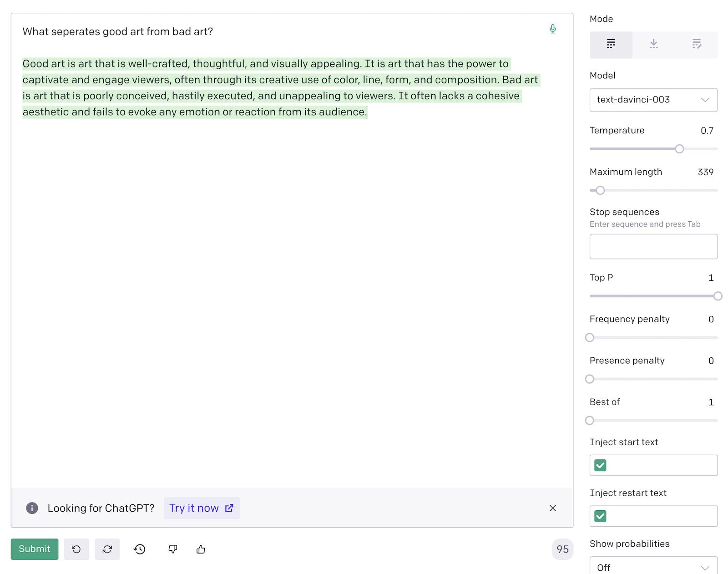Expand the Show probabilities dropdown
The width and height of the screenshot is (728, 574).
click(653, 567)
